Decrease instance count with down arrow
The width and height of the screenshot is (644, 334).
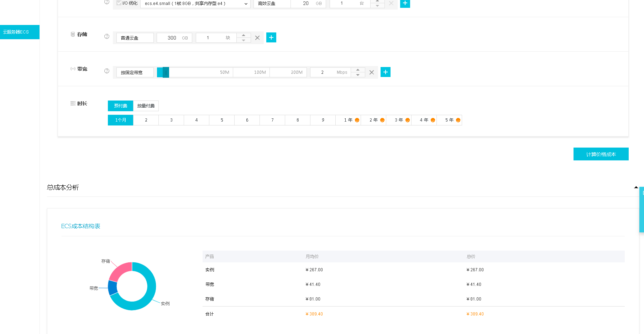pos(377,6)
